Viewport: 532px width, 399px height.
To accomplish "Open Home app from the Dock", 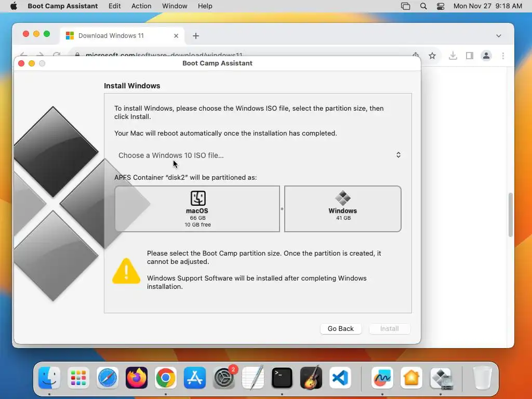I will (411, 378).
